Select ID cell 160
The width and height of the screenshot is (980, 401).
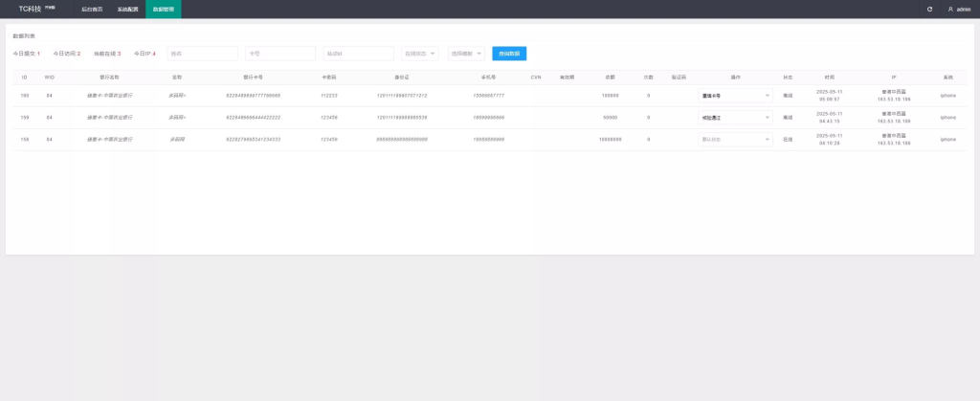coord(24,96)
